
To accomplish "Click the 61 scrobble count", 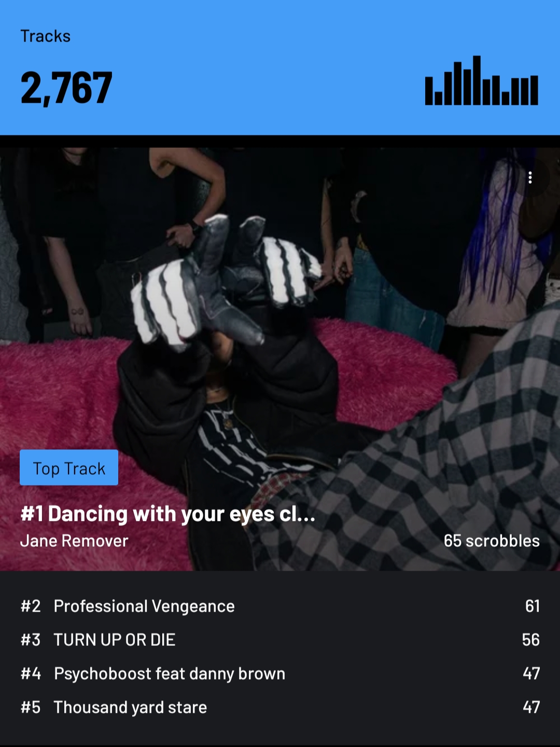I will (533, 606).
